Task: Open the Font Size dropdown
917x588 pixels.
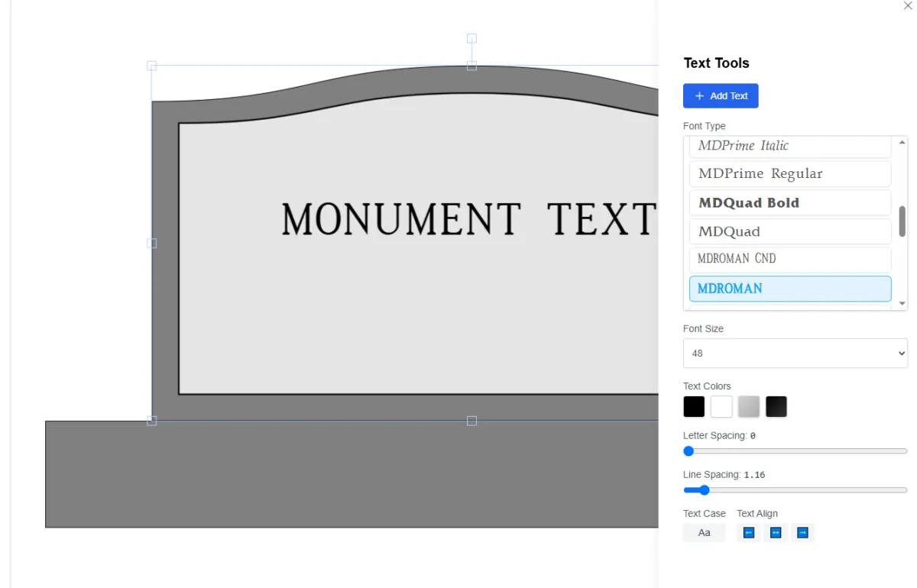Action: pos(795,354)
